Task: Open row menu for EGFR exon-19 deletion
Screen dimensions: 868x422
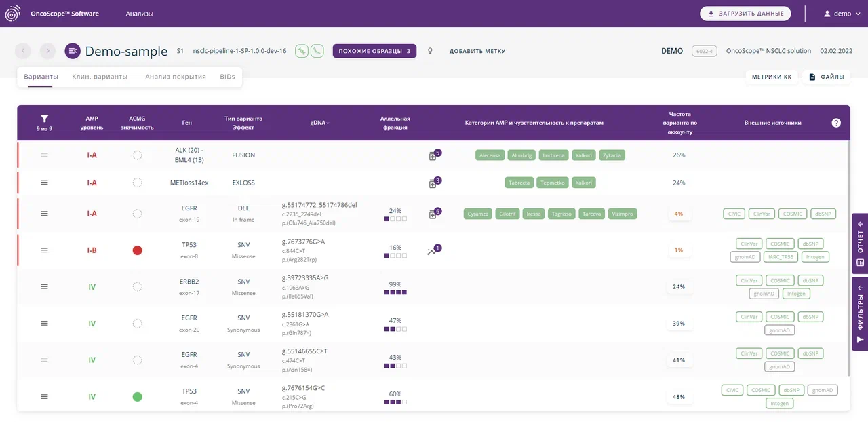Action: (44, 214)
